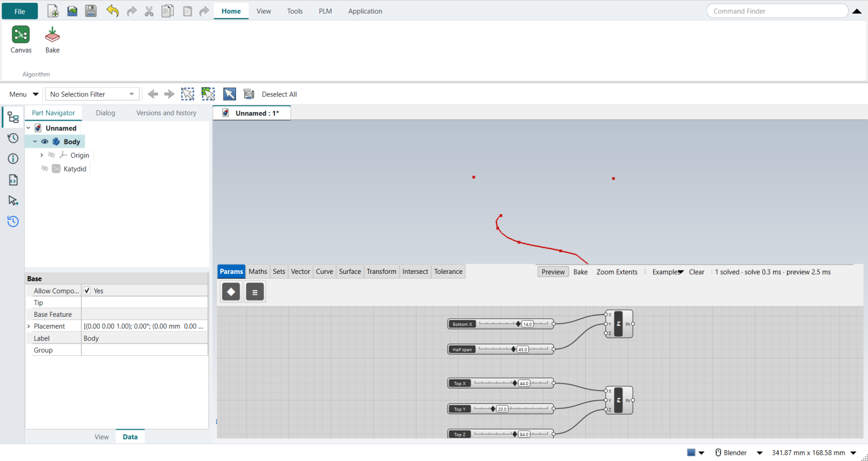Click the diamond parameter component button

[231, 292]
